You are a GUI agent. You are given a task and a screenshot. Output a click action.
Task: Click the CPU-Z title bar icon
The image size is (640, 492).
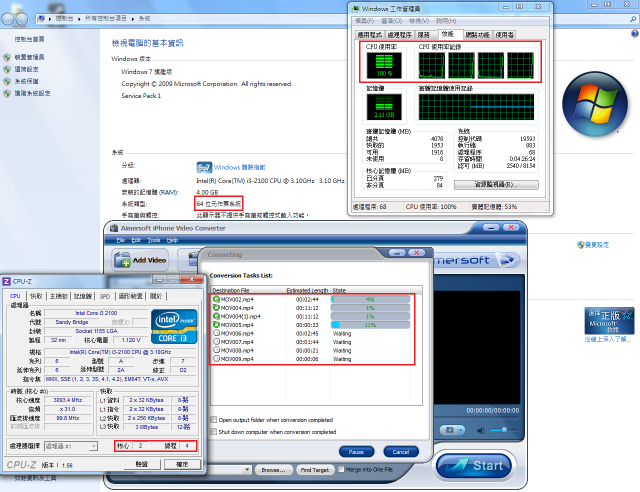(x=7, y=281)
